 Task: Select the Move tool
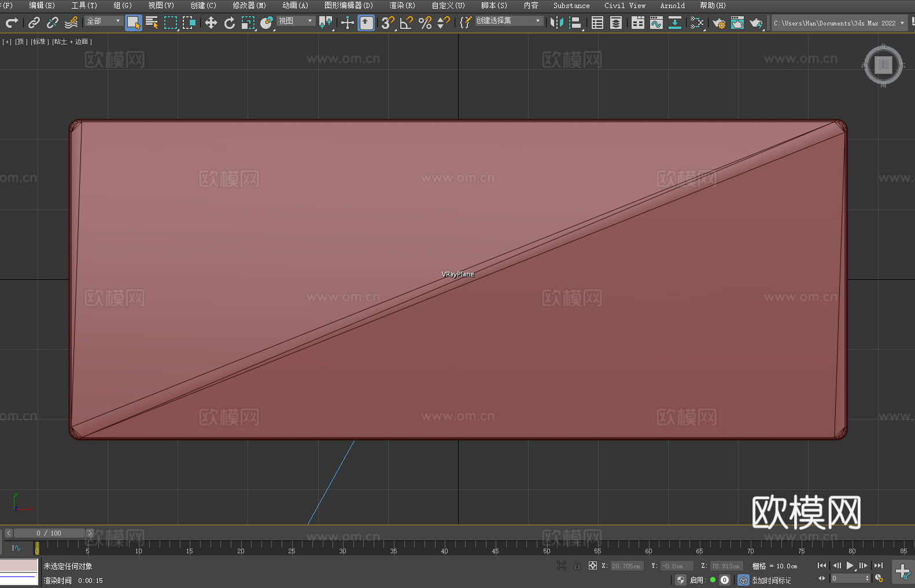point(211,23)
